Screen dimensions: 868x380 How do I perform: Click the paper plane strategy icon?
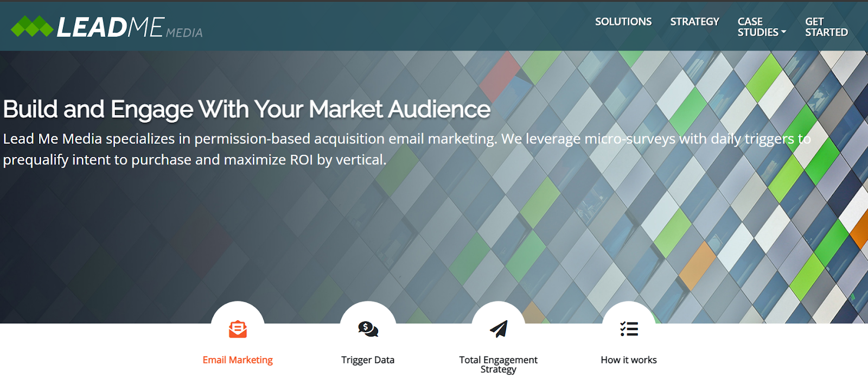point(499,329)
